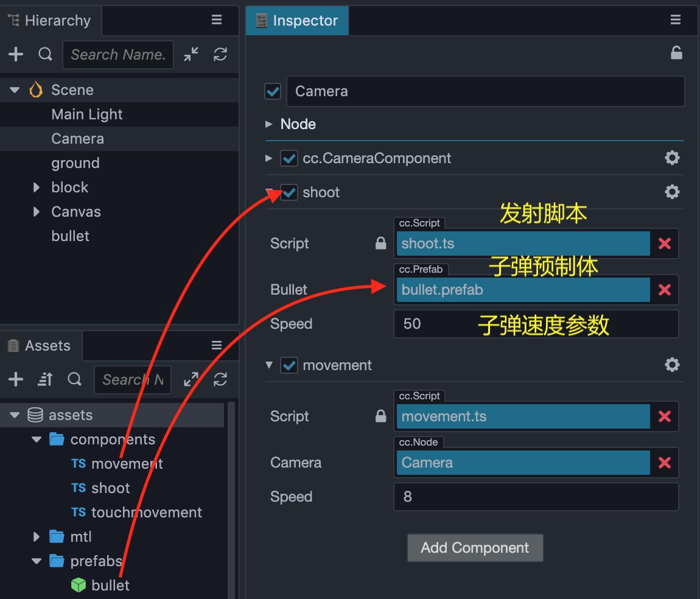The image size is (700, 599).
Task: Select the Inspector tab
Action: tap(297, 19)
